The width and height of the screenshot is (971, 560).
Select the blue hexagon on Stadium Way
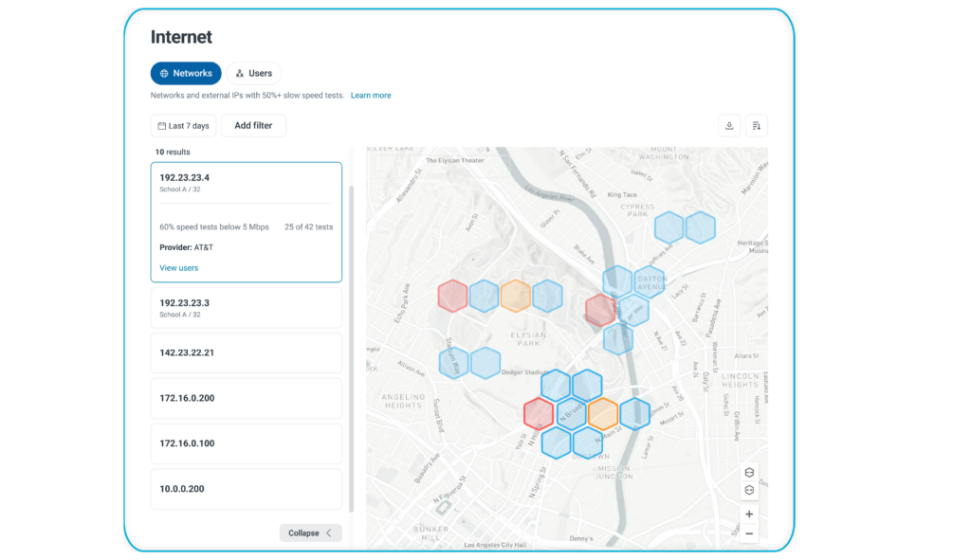click(x=454, y=363)
